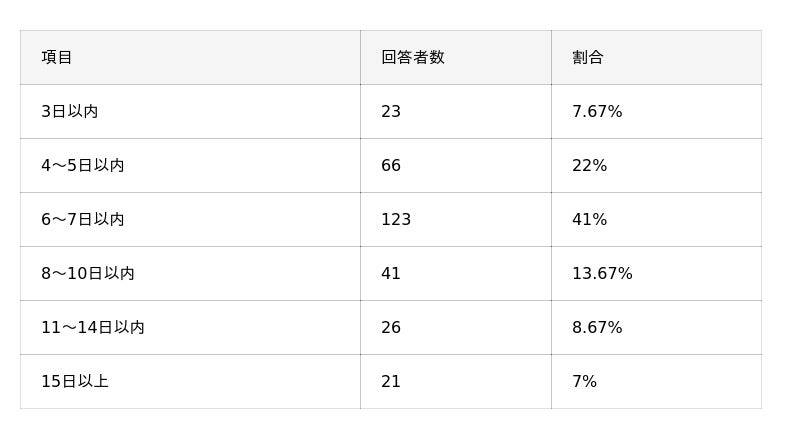Viewport: 800px width, 439px height.
Task: Select the 6〜7日以内 row label
Action: [82, 220]
